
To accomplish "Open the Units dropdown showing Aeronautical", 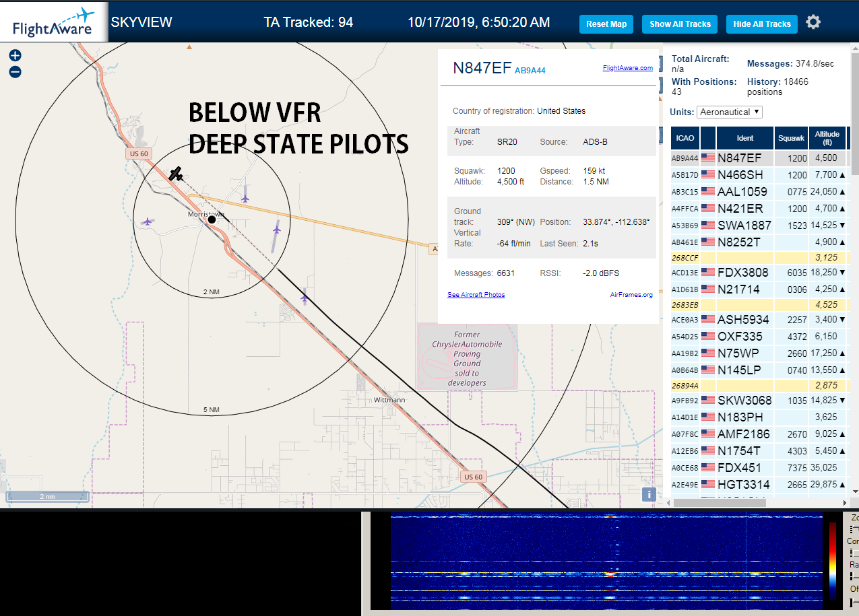I will (730, 112).
